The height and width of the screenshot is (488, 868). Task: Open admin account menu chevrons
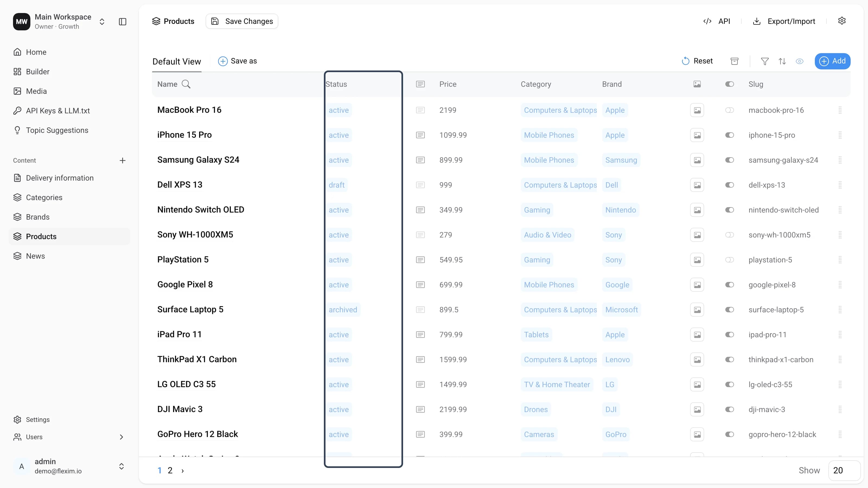[x=121, y=466]
